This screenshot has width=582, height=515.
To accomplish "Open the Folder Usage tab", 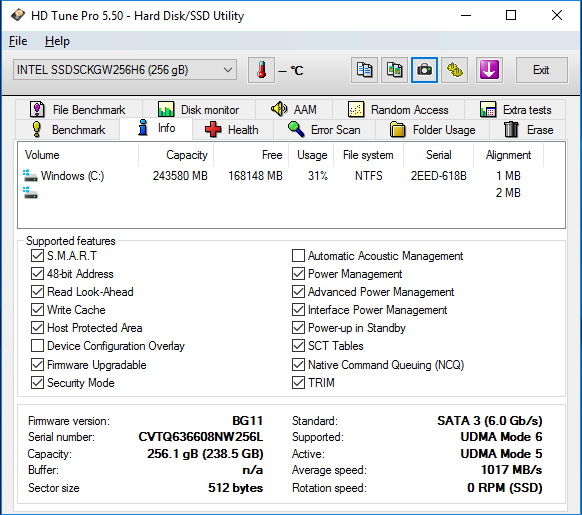I will 432,130.
